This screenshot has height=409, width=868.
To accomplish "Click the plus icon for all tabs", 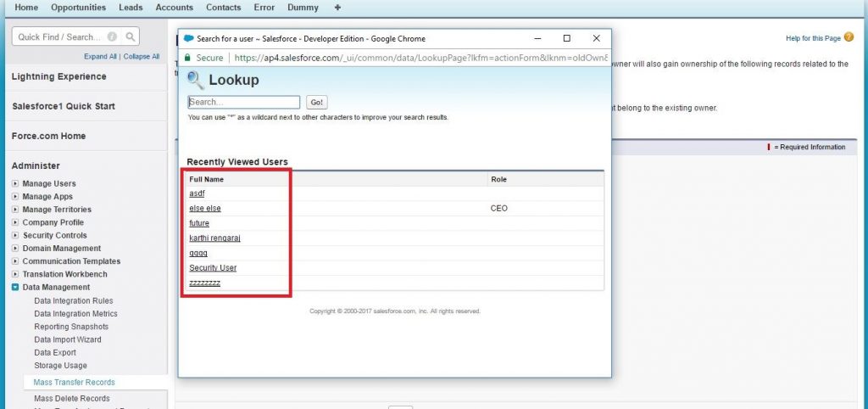I will point(337,8).
